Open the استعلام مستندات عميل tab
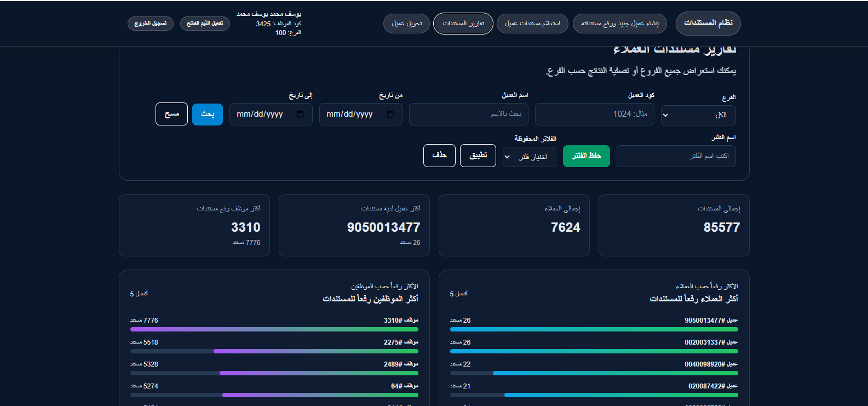 [532, 24]
